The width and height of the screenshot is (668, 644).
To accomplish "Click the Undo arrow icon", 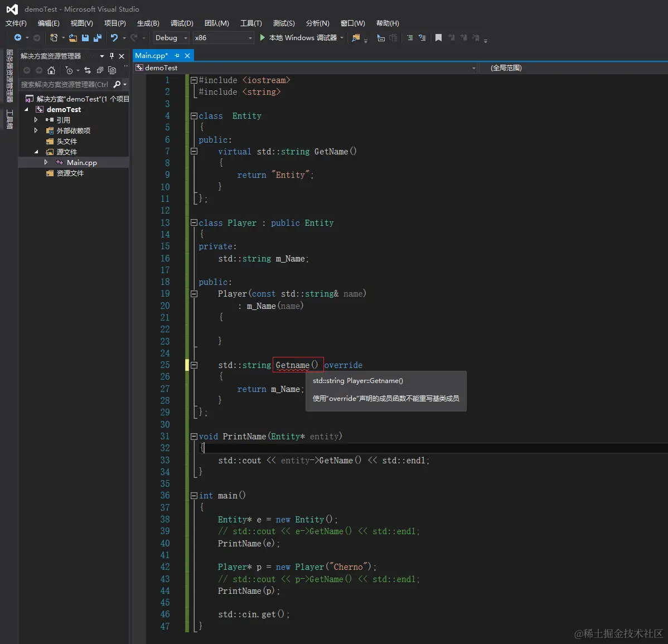I will [114, 38].
